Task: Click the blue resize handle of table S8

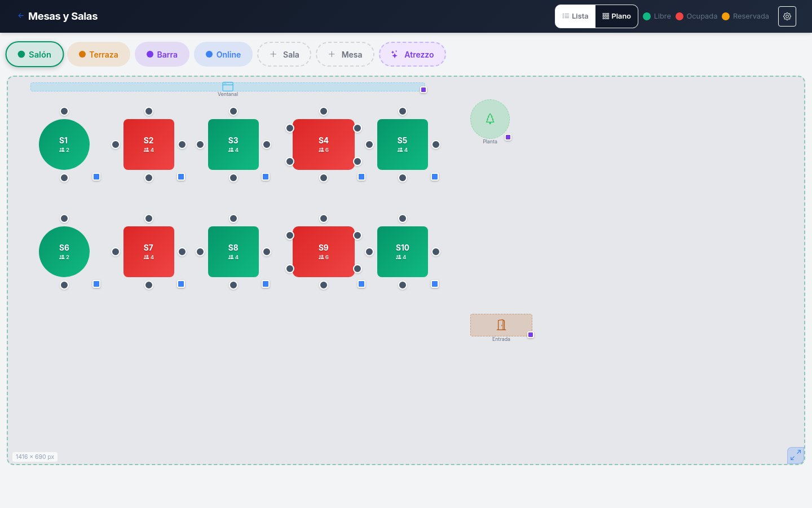Action: coord(266,284)
